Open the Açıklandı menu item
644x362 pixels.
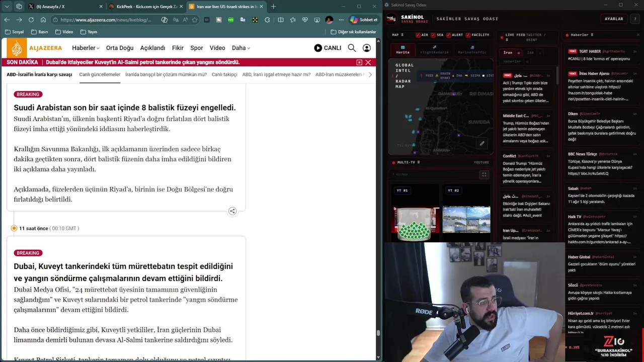click(x=152, y=48)
